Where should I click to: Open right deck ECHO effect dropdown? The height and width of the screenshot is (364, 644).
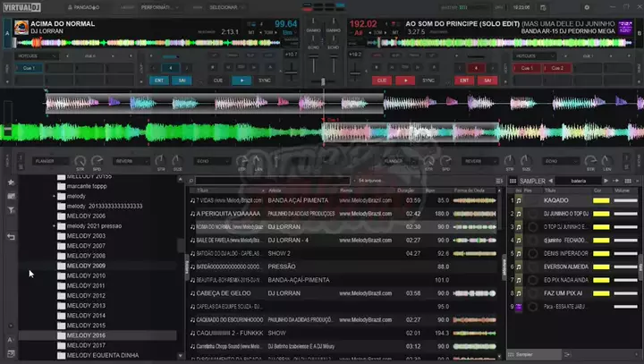560,161
